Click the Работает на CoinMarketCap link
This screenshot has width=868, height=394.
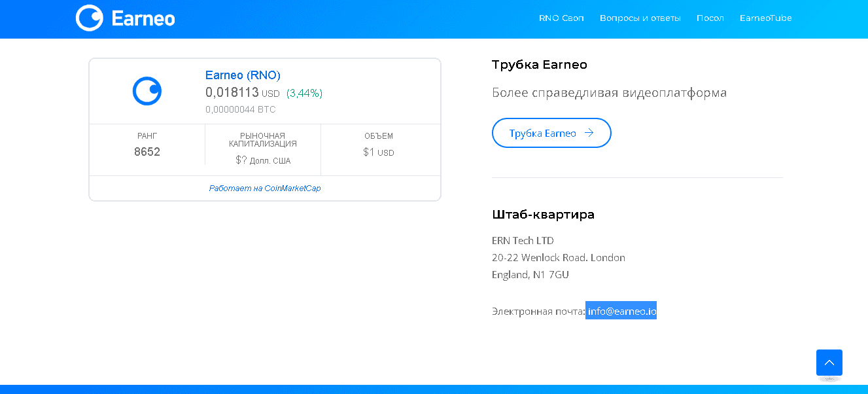pos(265,188)
